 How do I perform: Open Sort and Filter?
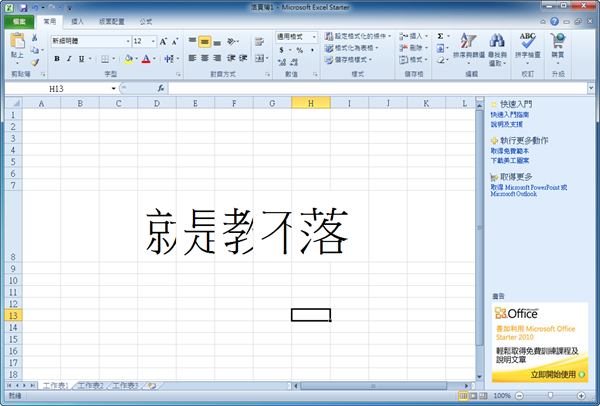pos(468,49)
